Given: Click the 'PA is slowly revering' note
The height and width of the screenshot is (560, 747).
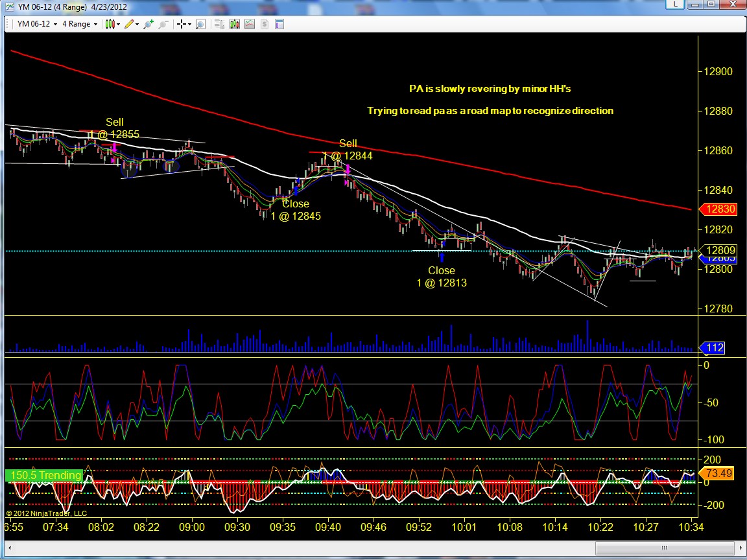Looking at the screenshot, I should point(490,89).
